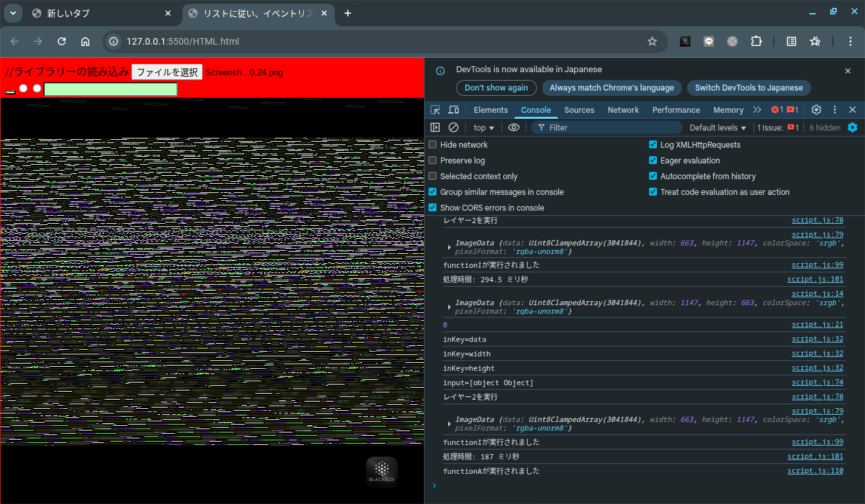
Task: Create a live expression with the eye icon
Action: click(514, 127)
